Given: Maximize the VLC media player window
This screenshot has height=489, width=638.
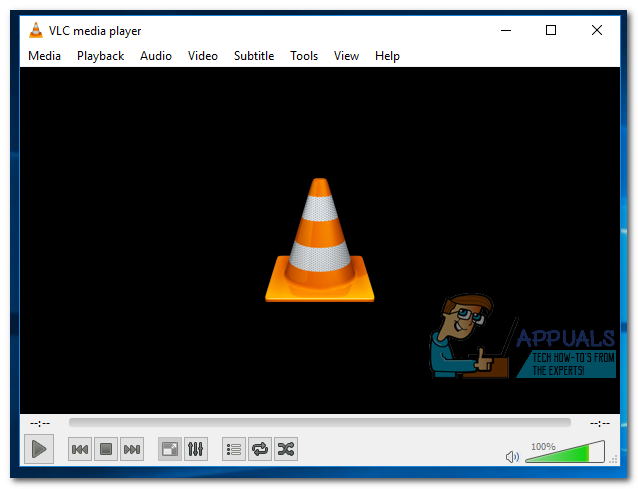Looking at the screenshot, I should pyautogui.click(x=551, y=30).
